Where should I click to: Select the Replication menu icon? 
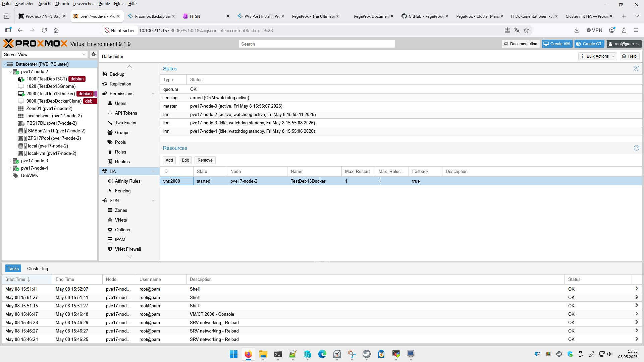(105, 84)
